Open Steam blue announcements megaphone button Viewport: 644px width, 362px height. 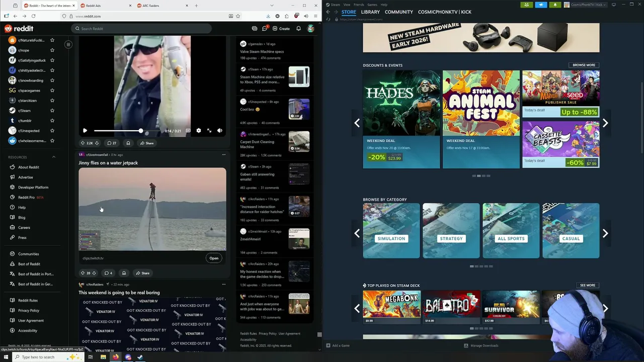(541, 5)
